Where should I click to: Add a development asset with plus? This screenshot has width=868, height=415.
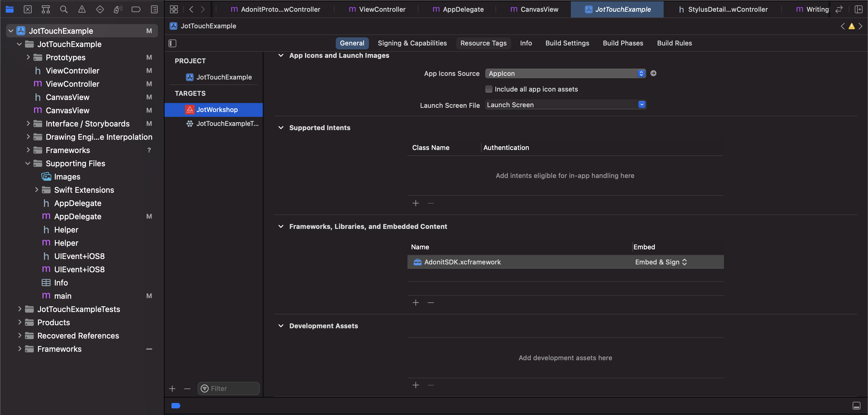[x=416, y=385]
